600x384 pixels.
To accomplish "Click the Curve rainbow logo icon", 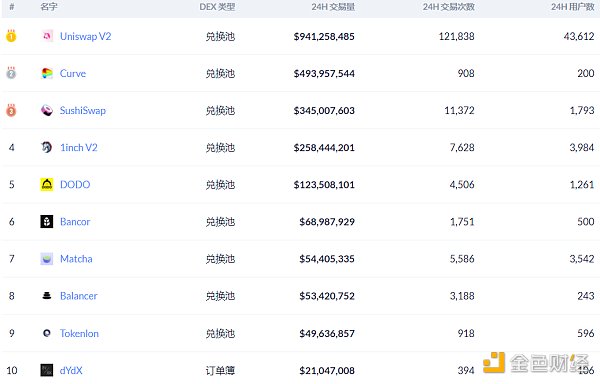I will [47, 73].
